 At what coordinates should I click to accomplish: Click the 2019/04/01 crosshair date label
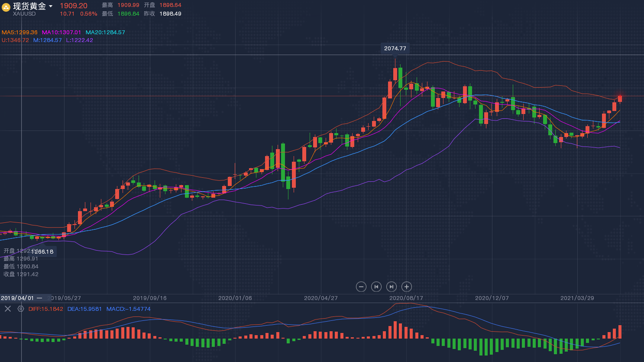17,298
